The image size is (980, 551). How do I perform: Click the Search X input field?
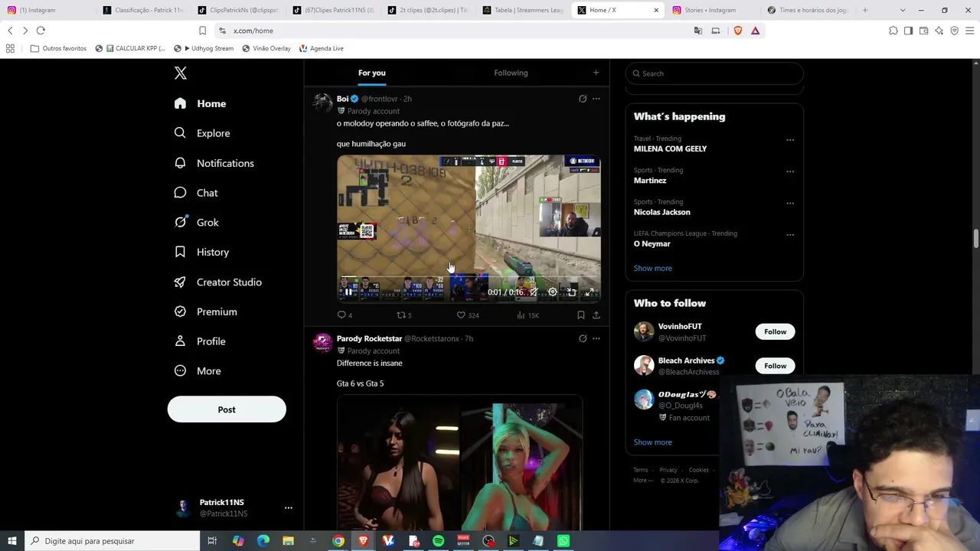[714, 73]
